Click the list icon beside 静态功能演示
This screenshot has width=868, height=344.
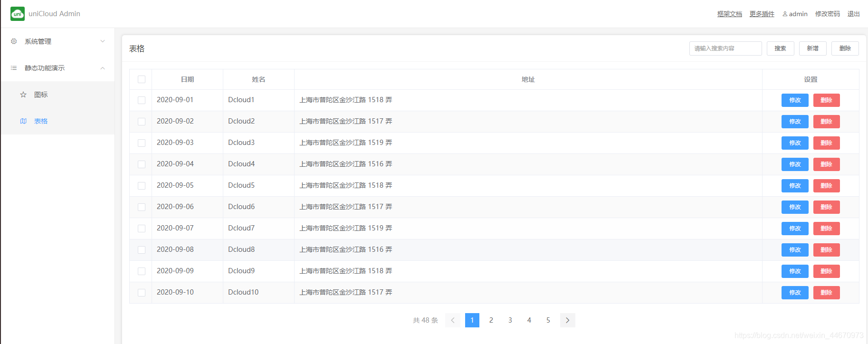pyautogui.click(x=14, y=68)
